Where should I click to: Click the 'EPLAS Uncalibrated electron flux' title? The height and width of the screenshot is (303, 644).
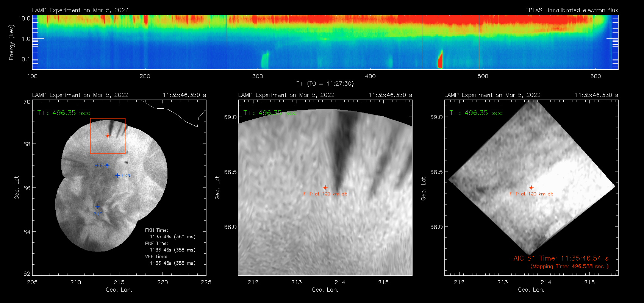(572, 10)
